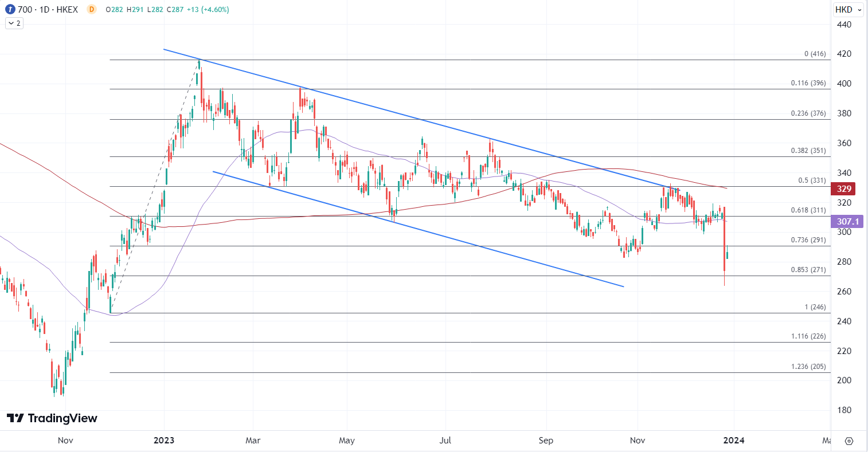Click the 2023 time axis label
The width and height of the screenshot is (868, 452).
[x=164, y=441]
